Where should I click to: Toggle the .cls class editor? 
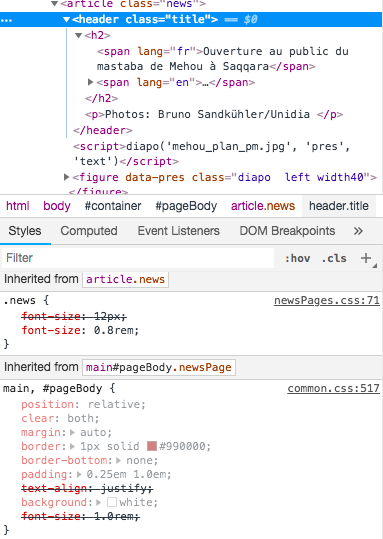[334, 258]
